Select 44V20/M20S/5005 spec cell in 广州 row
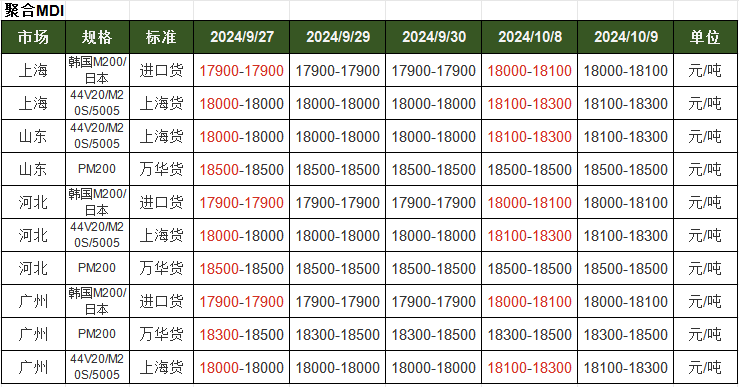The height and width of the screenshot is (387, 739). coord(97,367)
